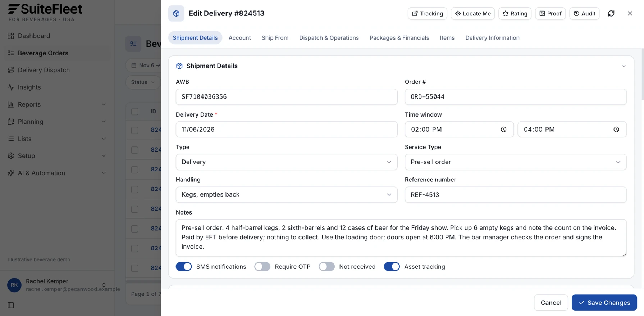Screen dimensions: 644x316
Task: Open the Packages & Financials tab
Action: (x=399, y=38)
